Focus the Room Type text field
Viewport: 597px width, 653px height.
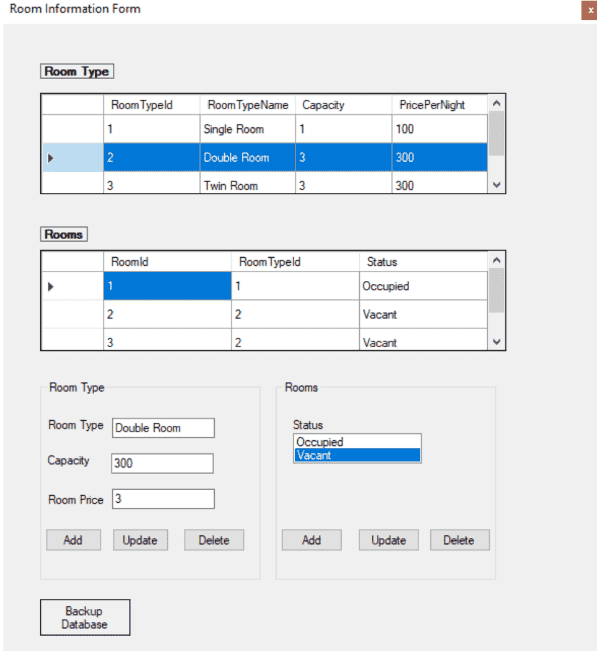pyautogui.click(x=163, y=428)
